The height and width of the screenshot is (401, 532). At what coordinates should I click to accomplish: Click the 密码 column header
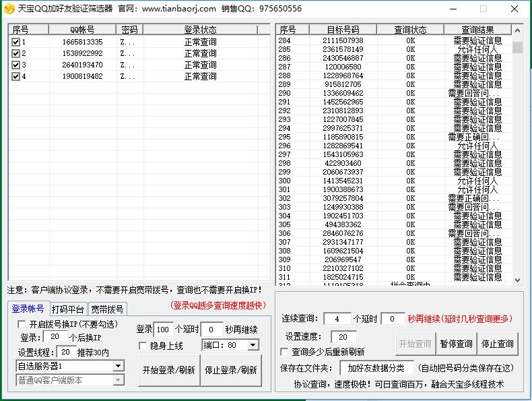[x=129, y=30]
